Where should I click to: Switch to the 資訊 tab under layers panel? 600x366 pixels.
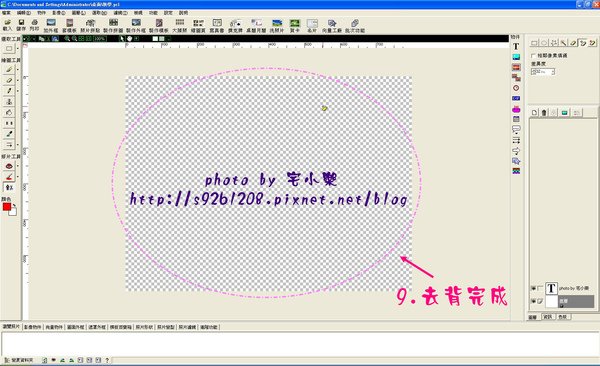pos(548,317)
